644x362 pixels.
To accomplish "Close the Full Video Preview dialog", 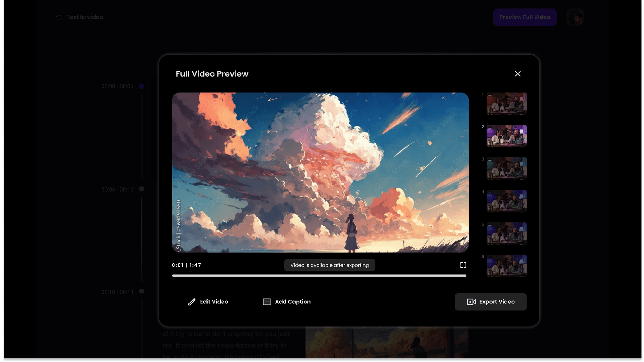I will (x=517, y=74).
